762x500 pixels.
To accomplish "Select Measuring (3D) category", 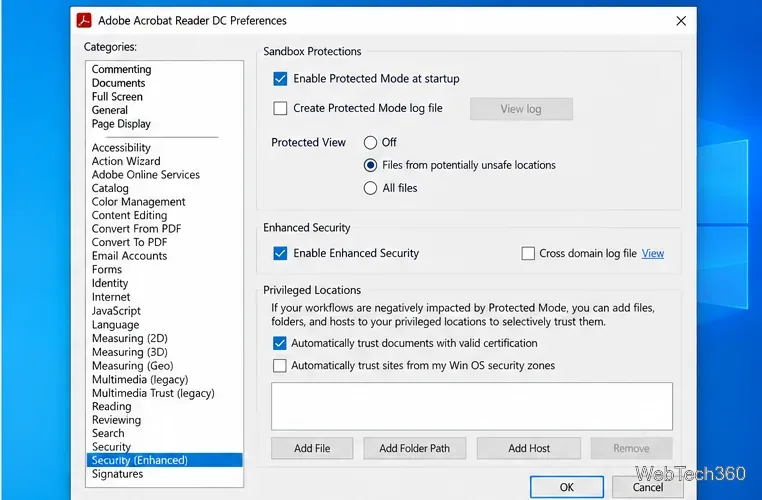I will point(130,352).
